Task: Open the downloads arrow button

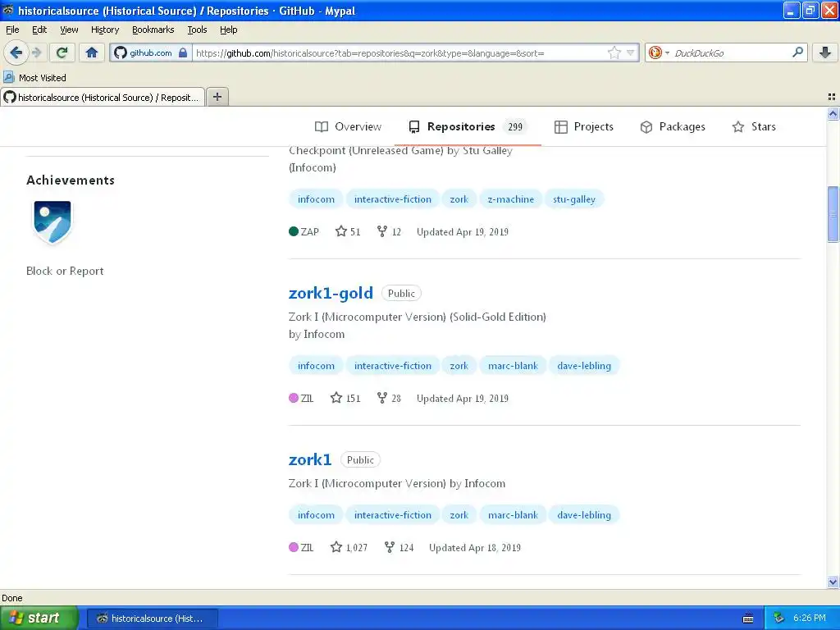Action: [x=825, y=52]
